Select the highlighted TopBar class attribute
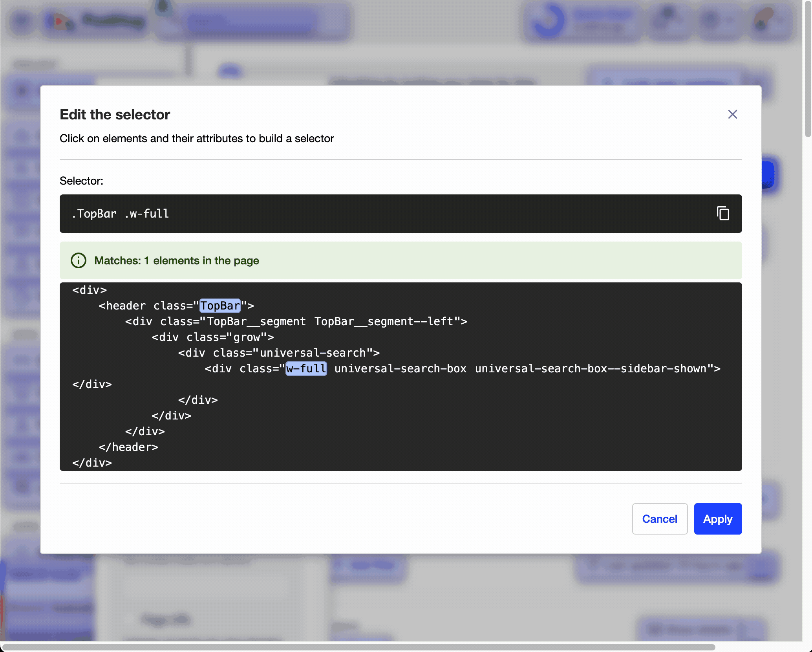812x652 pixels. 219,306
